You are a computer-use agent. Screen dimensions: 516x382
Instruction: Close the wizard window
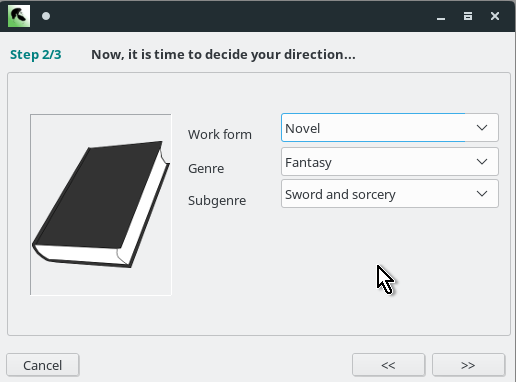pos(495,16)
